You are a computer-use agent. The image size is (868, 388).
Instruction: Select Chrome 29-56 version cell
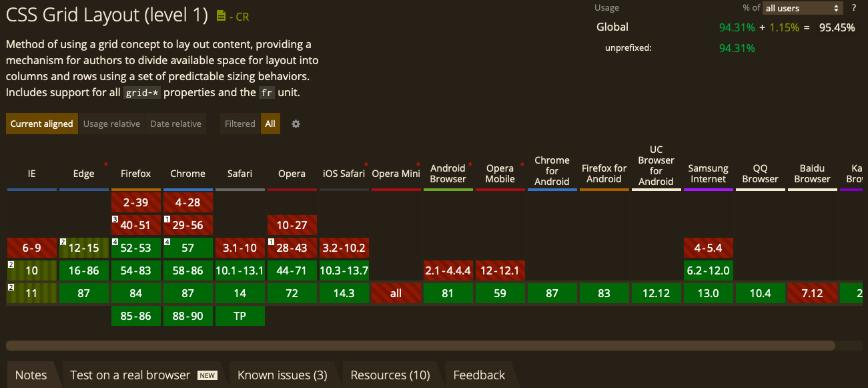188,226
